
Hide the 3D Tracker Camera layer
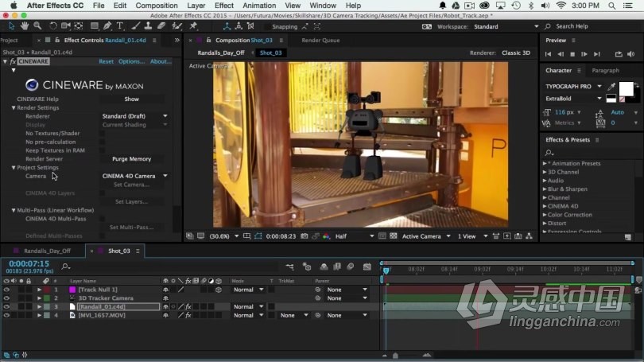coord(6,298)
